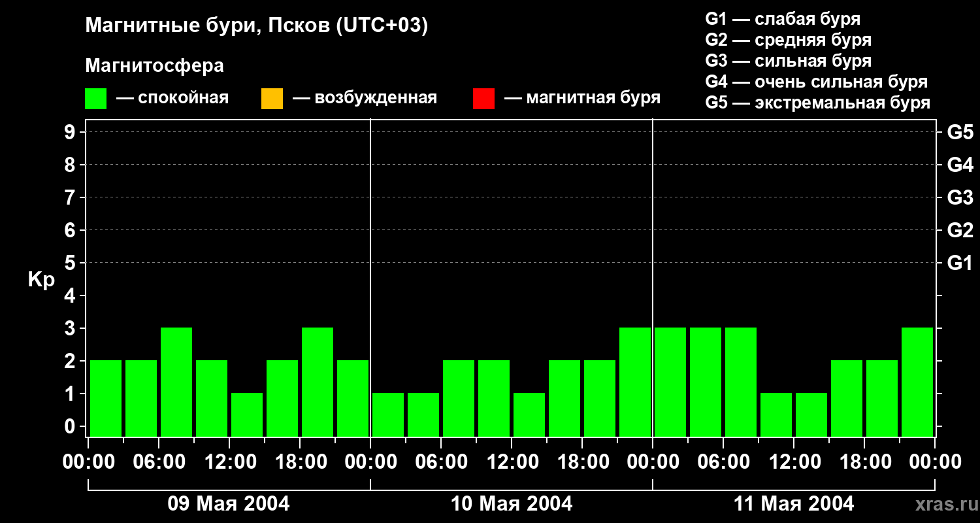Screen dimensions: 980x523
Task: Click the orange возбужденная legend swatch
Action: 272,99
